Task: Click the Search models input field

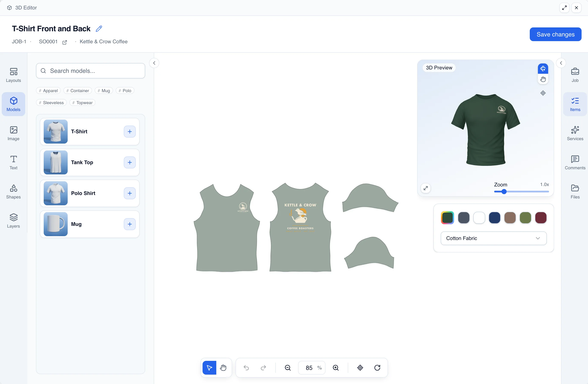Action: pyautogui.click(x=90, y=71)
